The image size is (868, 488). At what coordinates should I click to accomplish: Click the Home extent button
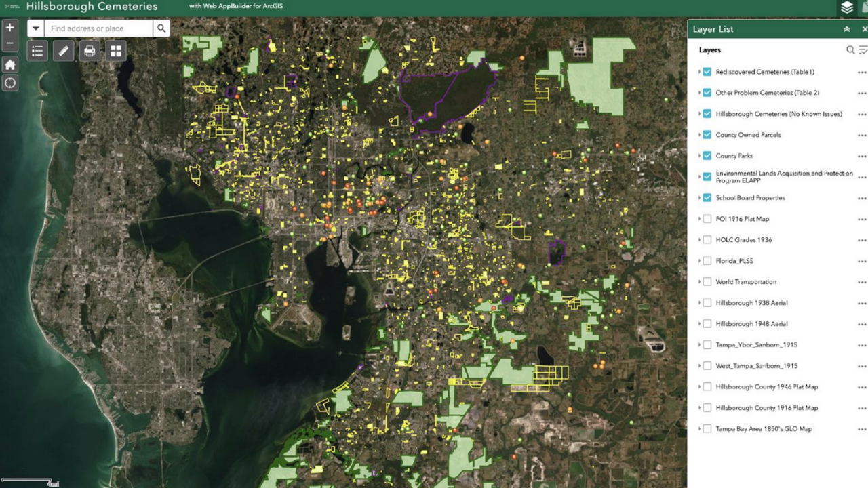[9, 64]
